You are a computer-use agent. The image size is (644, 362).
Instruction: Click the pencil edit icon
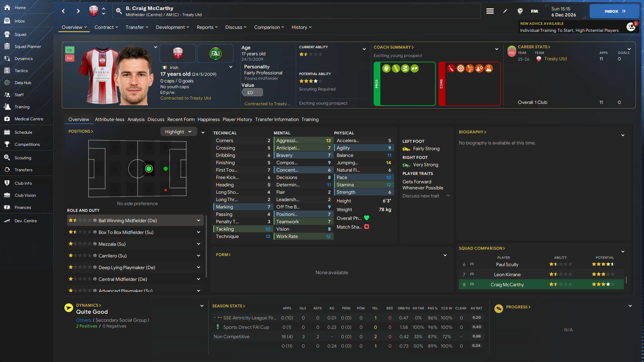coord(505,11)
